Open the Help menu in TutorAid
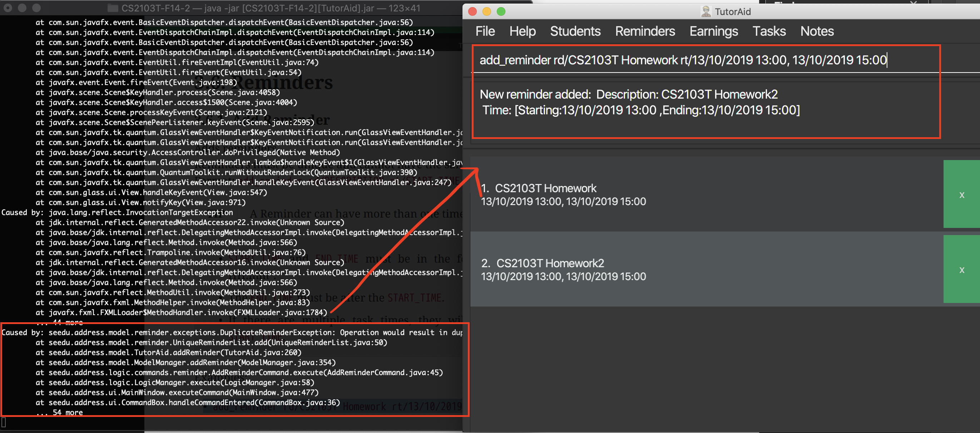 tap(522, 31)
